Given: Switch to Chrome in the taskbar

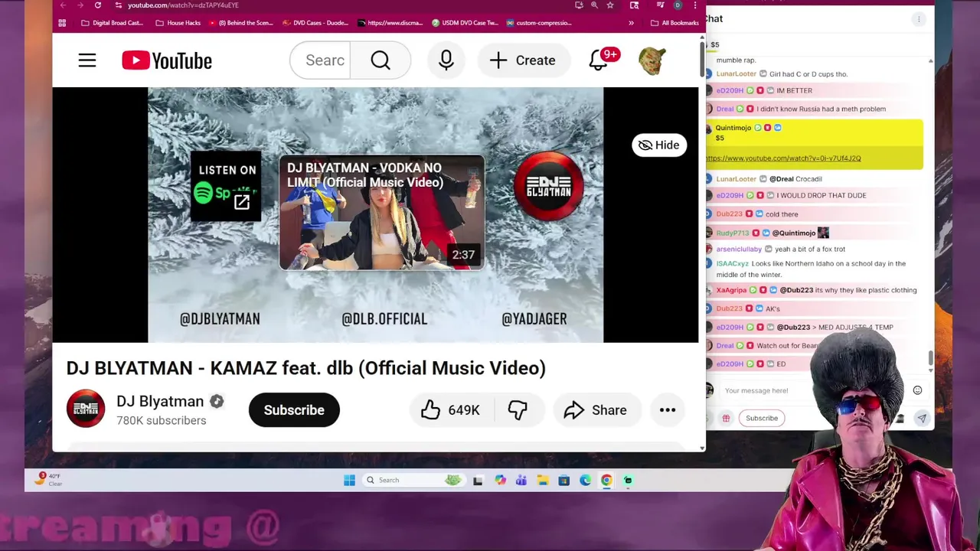Looking at the screenshot, I should (606, 480).
